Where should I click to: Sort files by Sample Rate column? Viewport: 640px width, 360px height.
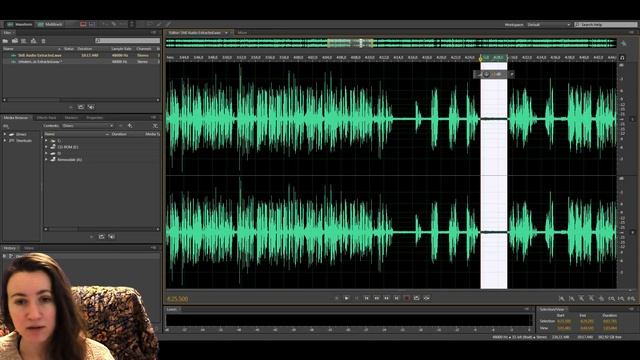[121, 49]
